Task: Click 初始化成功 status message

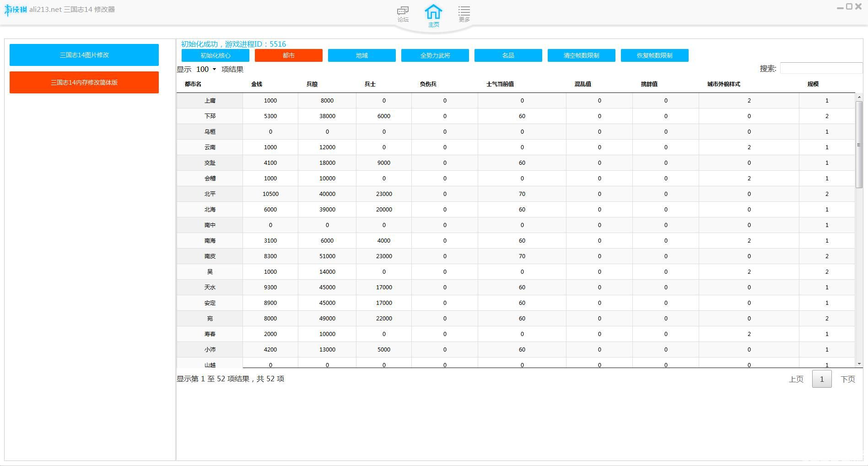Action: point(233,44)
